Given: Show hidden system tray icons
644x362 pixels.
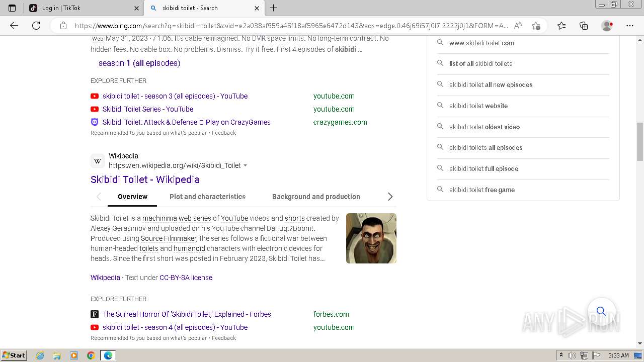Looking at the screenshot, I should click(x=561, y=355).
